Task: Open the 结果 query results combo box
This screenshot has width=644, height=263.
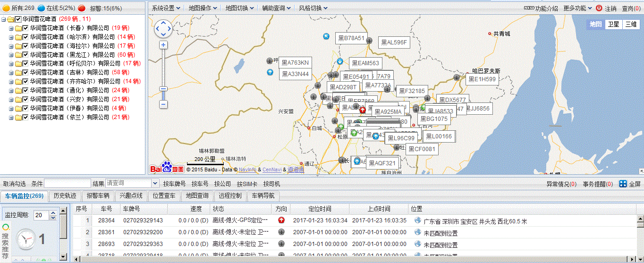Action: [155, 183]
